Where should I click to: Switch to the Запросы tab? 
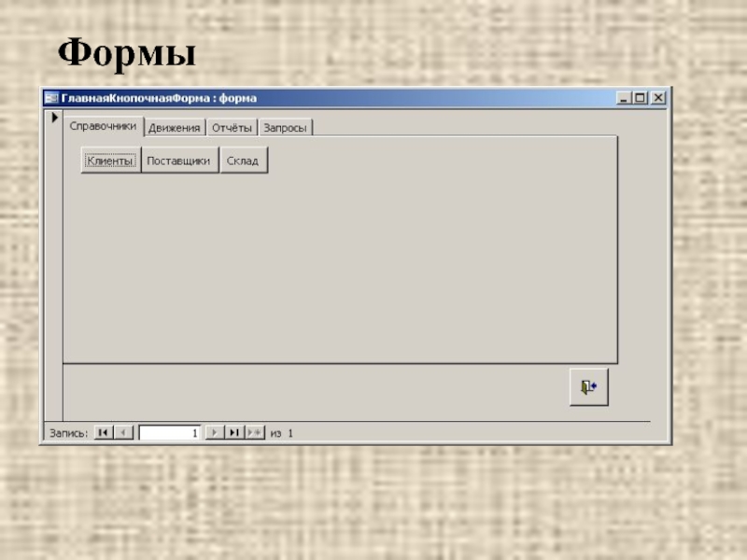pos(286,128)
